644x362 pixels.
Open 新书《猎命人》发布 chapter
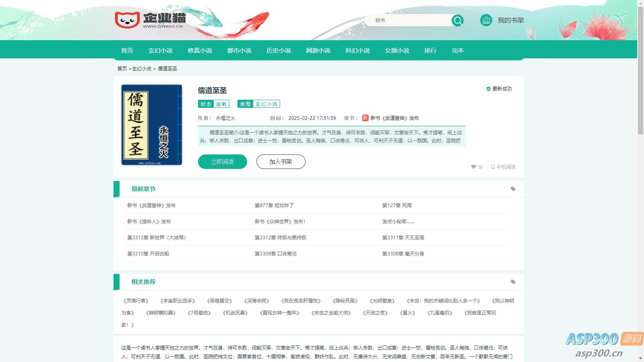pos(149,222)
